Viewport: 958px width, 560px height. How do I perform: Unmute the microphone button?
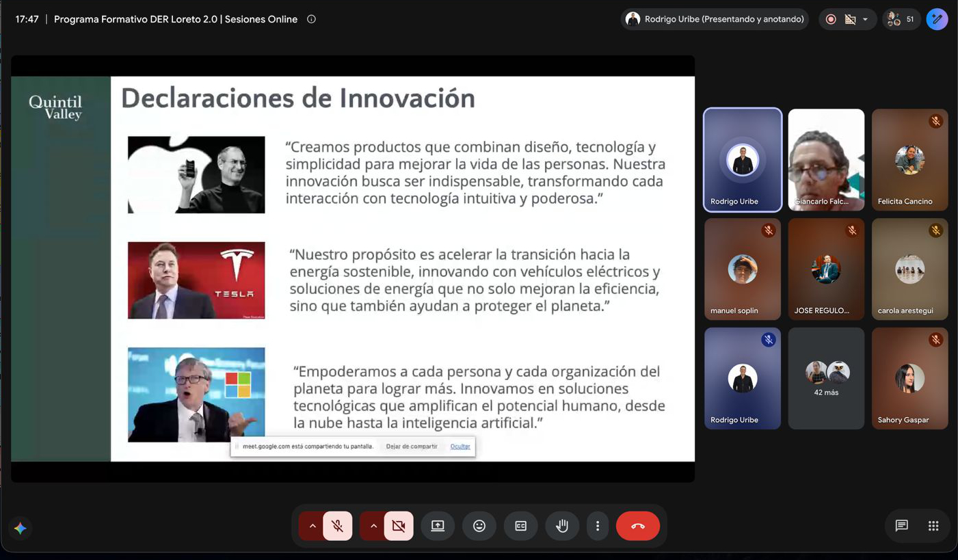pyautogui.click(x=337, y=526)
